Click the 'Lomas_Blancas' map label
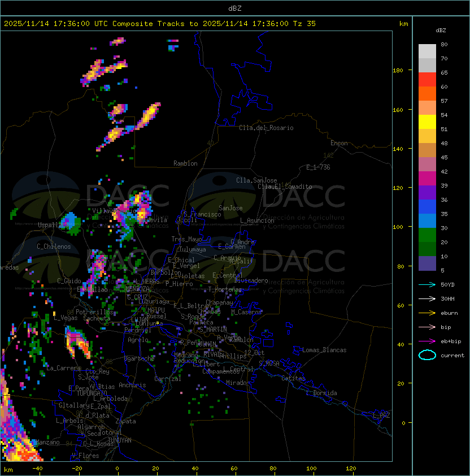This screenshot has height=476, width=470. tap(324, 350)
